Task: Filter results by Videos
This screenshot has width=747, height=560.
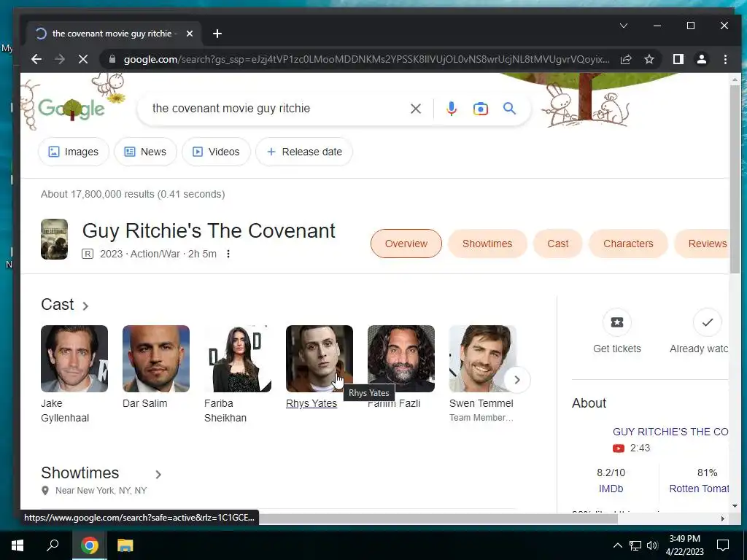Action: 216,152
